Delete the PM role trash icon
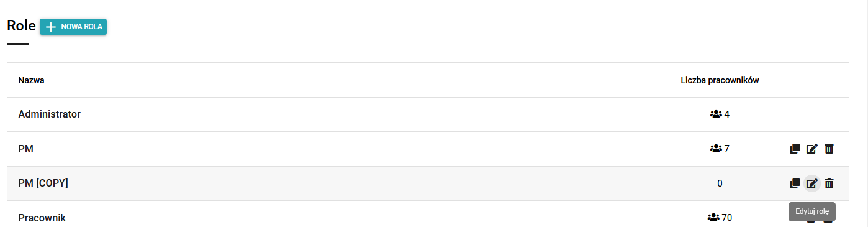 tap(829, 149)
